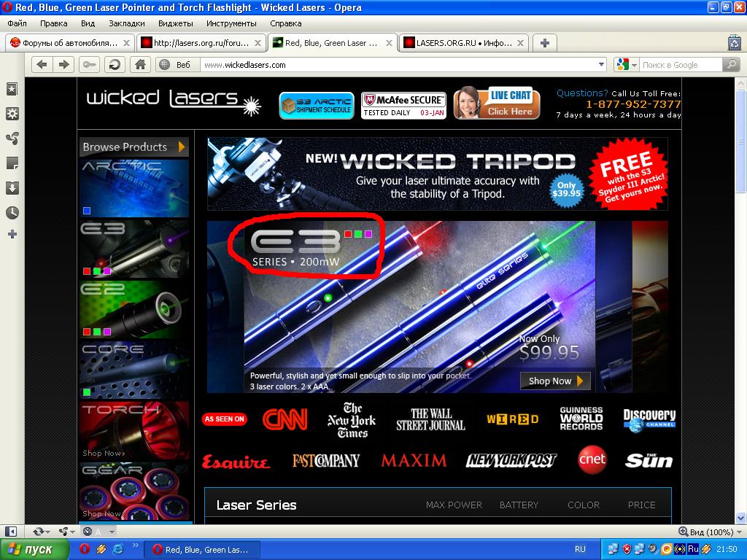Click the red color square on E3 banner
The height and width of the screenshot is (560, 747).
tap(348, 234)
